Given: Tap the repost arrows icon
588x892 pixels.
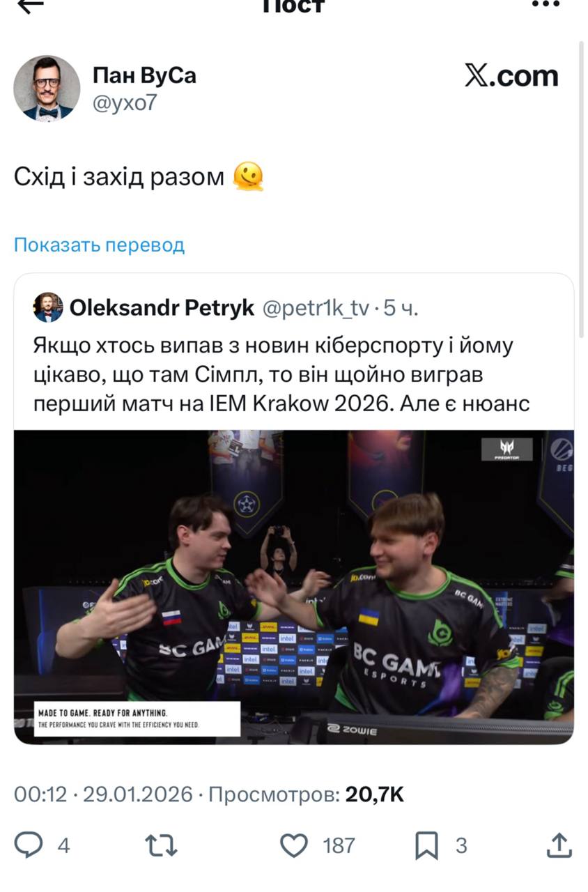Looking at the screenshot, I should pos(161,845).
